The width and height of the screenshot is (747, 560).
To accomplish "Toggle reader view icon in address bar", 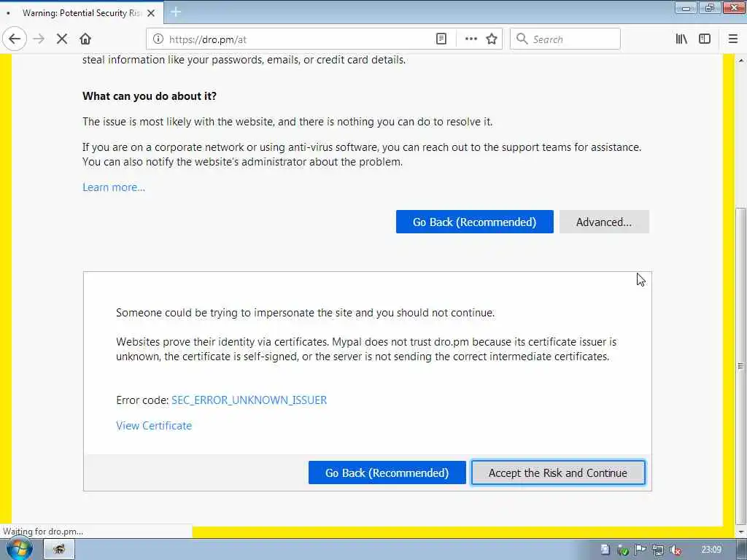I will click(x=441, y=39).
